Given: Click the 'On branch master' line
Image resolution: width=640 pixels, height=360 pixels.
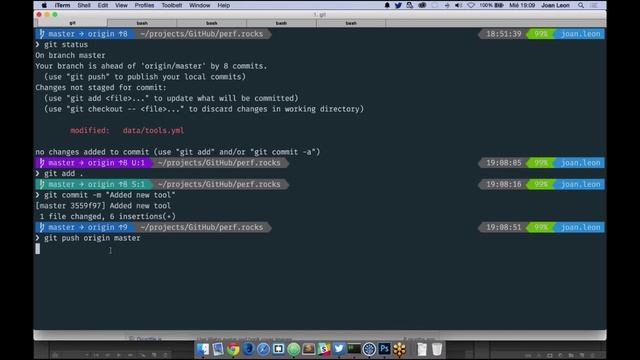Looking at the screenshot, I should pos(70,55).
